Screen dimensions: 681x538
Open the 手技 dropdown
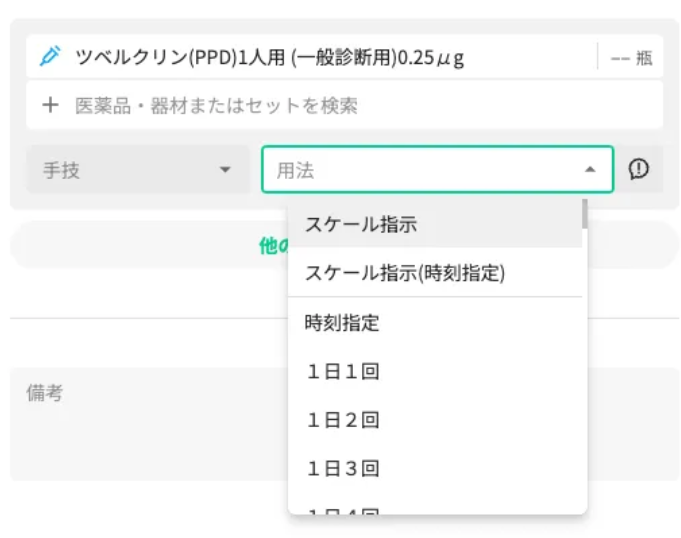coord(137,170)
